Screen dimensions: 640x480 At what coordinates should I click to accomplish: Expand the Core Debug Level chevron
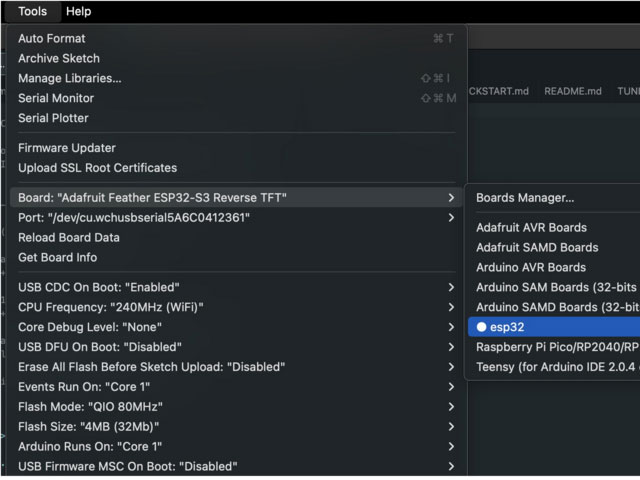point(451,328)
